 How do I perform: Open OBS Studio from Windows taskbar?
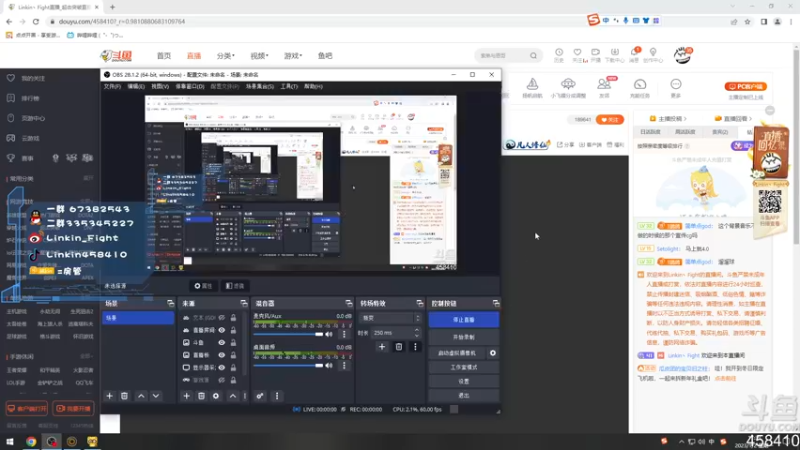click(52, 441)
